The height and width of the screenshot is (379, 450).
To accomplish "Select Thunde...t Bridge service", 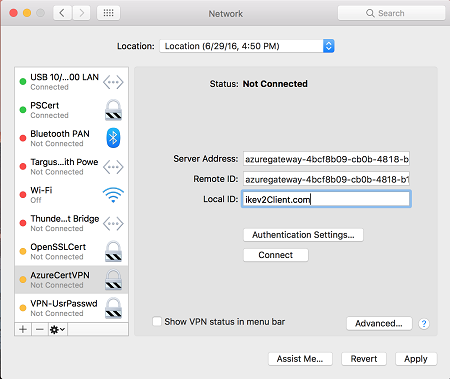I will coord(72,223).
